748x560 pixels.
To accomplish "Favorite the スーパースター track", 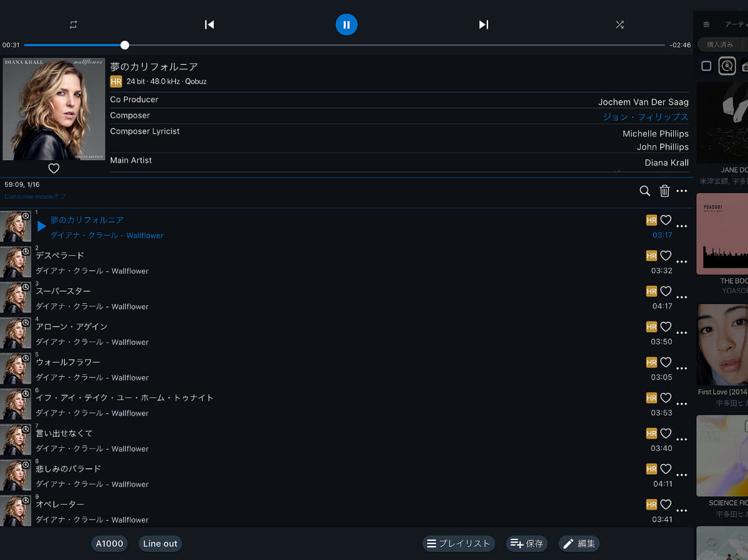I will pos(666,291).
